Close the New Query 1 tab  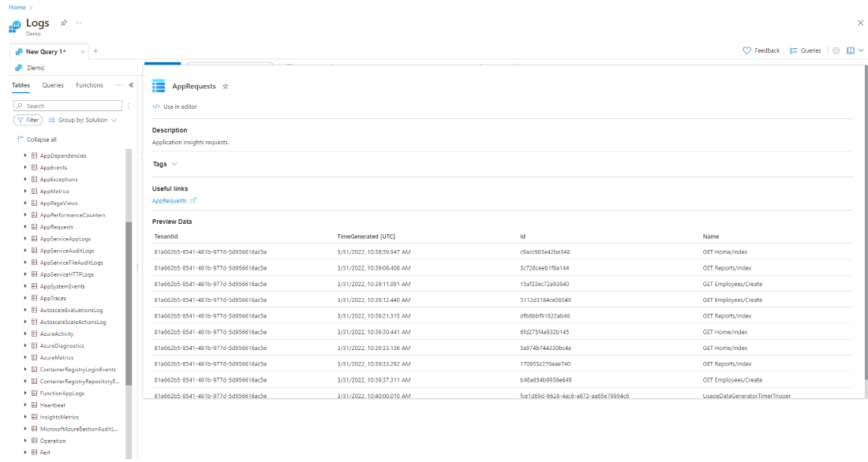83,51
